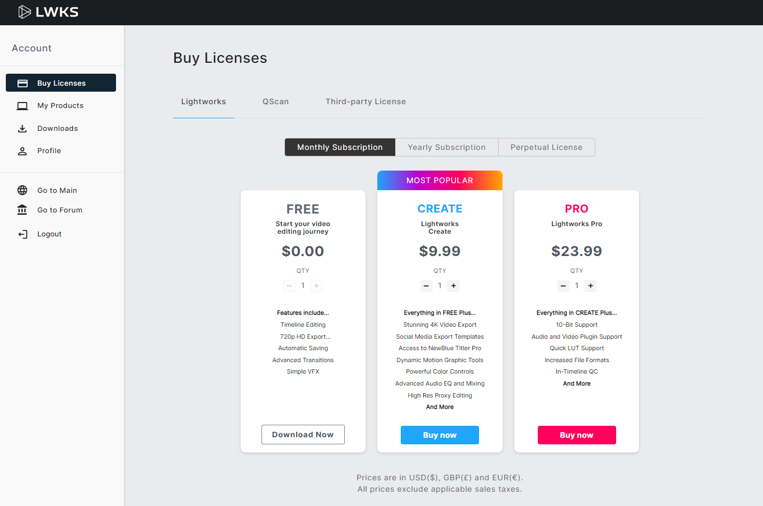
Task: Click '720p HD Export...' feature text
Action: tap(305, 337)
